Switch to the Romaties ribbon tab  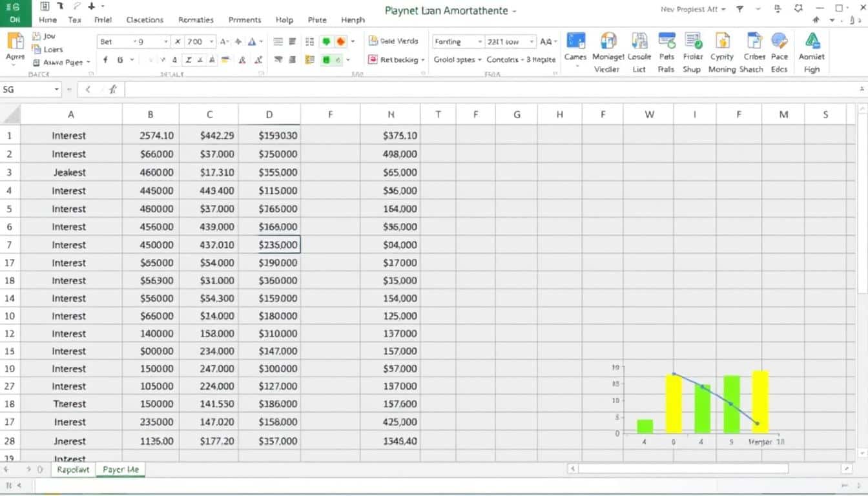coord(196,20)
